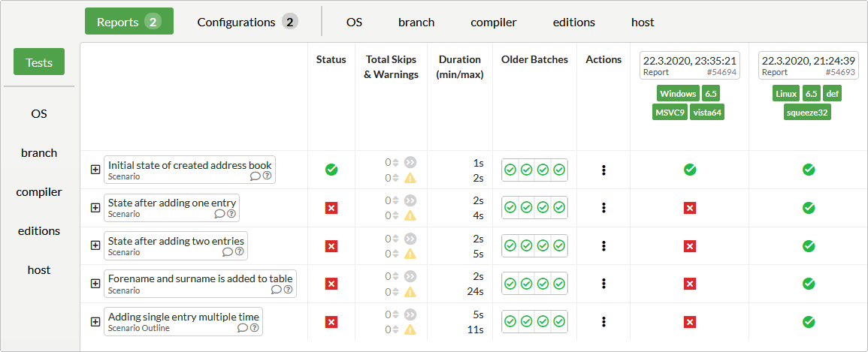Click help icon on State after adding one entry
Image resolution: width=868 pixels, height=352 pixels.
231,214
